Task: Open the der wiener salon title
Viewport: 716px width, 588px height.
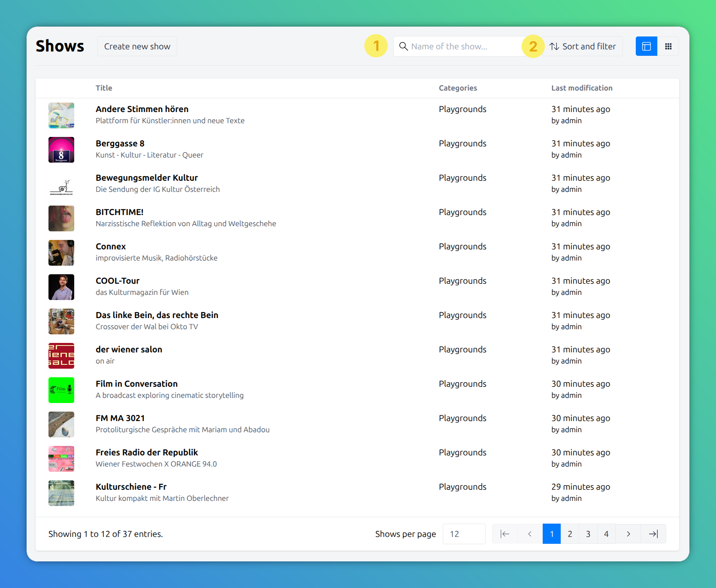Action: (x=129, y=349)
